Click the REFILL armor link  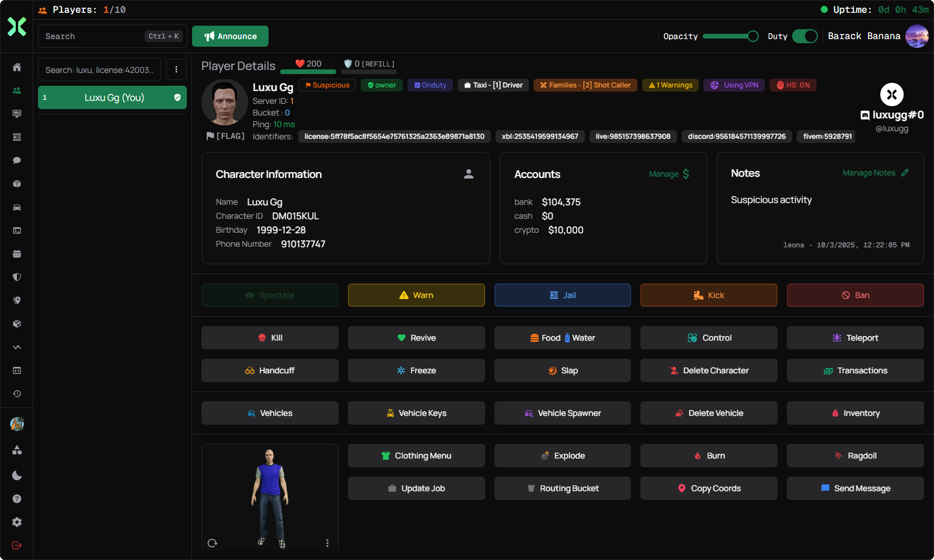point(378,64)
